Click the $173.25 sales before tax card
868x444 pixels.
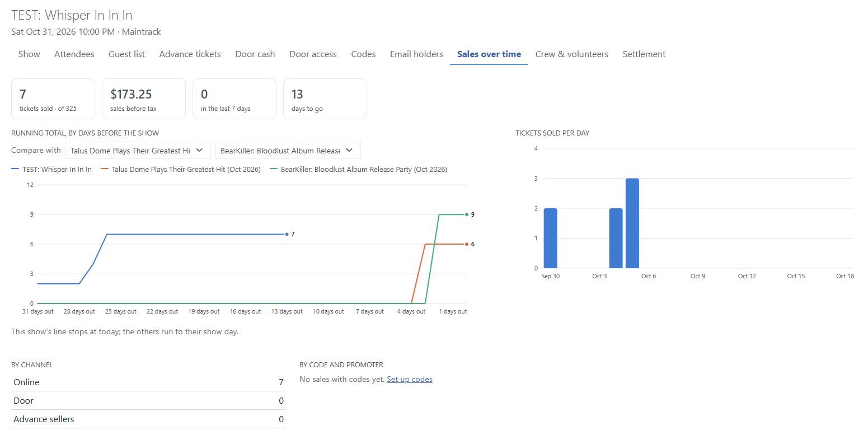pos(144,99)
